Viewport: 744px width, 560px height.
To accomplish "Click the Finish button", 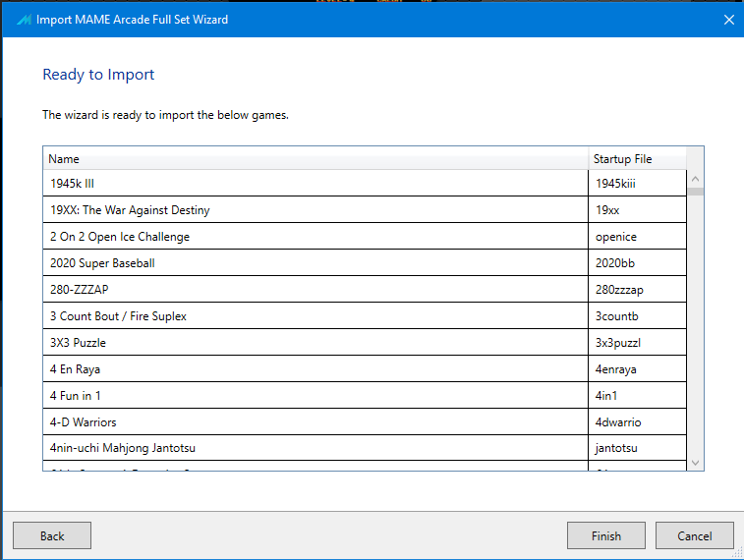I will click(x=606, y=535).
